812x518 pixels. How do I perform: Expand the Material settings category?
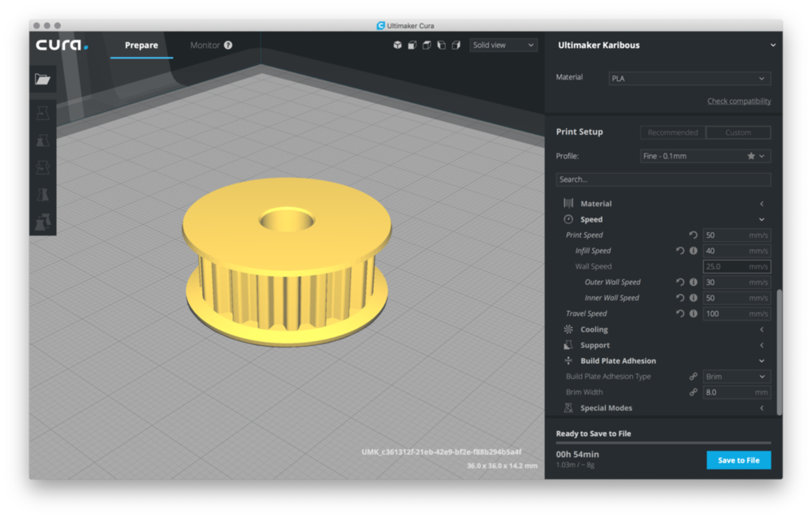click(x=663, y=204)
